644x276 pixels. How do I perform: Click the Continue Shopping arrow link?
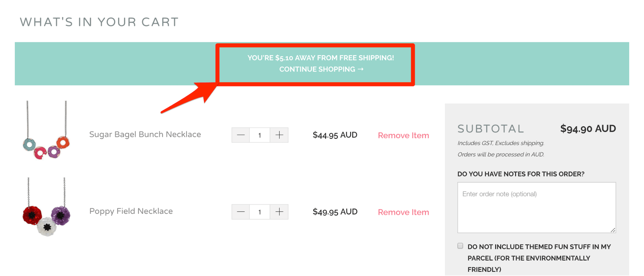(x=321, y=69)
